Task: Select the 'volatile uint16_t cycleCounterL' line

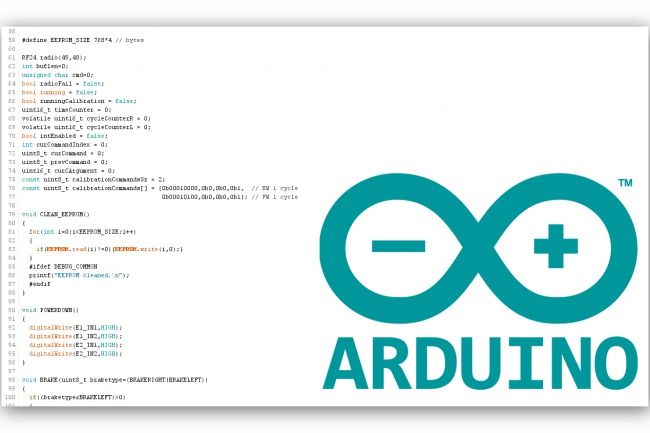Action: (x=86, y=127)
